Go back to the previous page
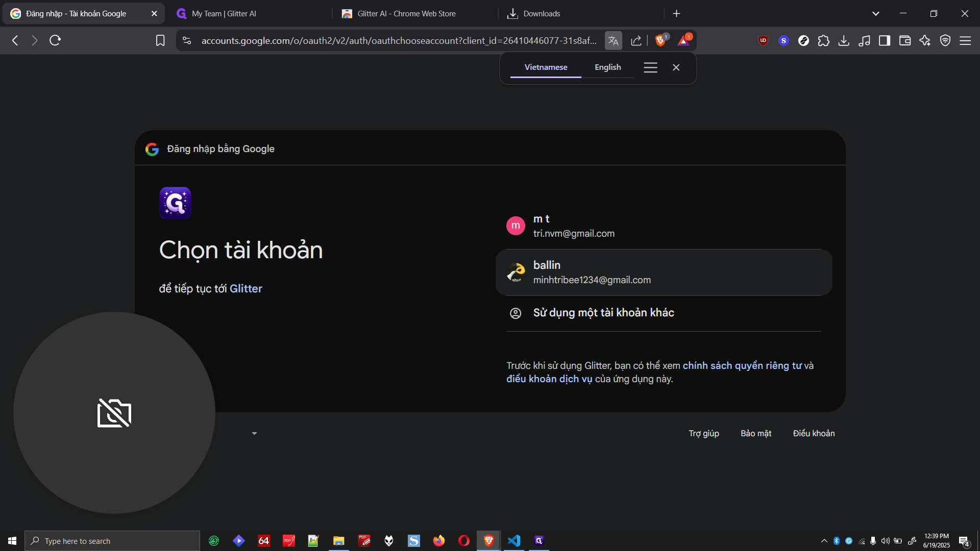The height and width of the screenshot is (551, 980). point(15,40)
